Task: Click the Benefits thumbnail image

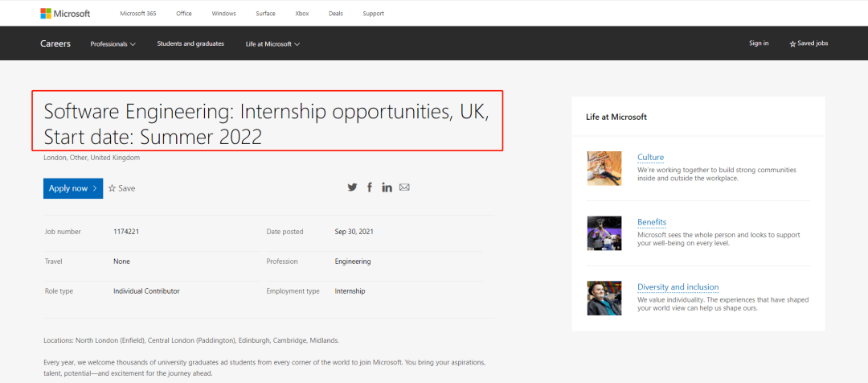Action: click(604, 233)
